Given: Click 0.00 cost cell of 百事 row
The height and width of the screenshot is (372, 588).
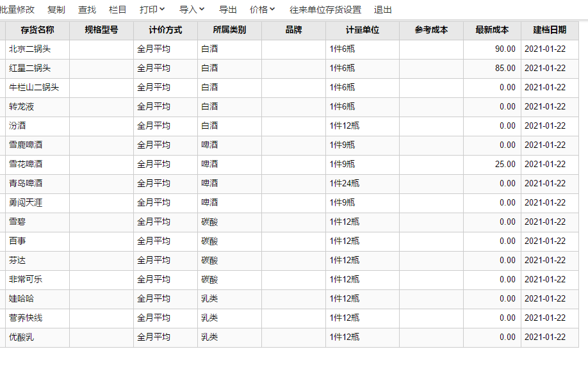Looking at the screenshot, I should [x=492, y=241].
